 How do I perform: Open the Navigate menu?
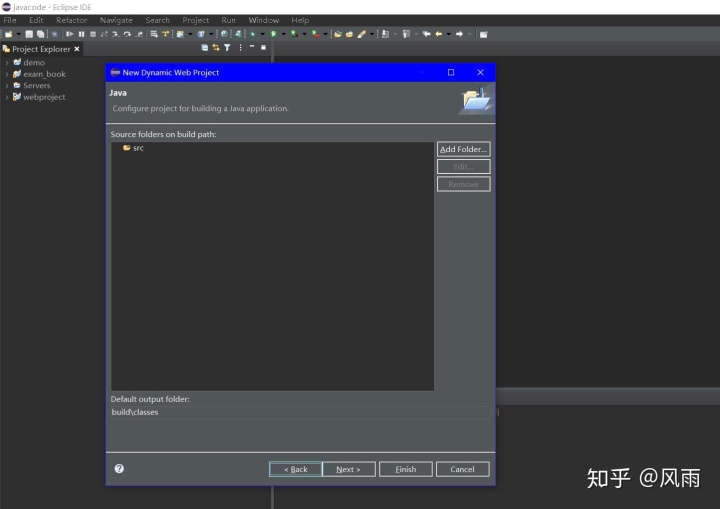[116, 20]
